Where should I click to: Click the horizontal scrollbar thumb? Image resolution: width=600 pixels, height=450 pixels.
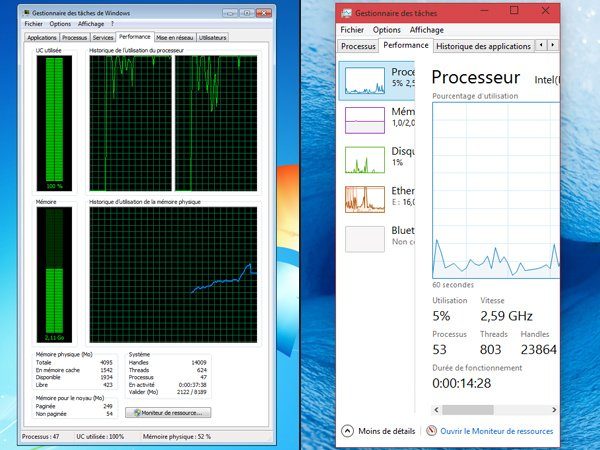coord(468,410)
